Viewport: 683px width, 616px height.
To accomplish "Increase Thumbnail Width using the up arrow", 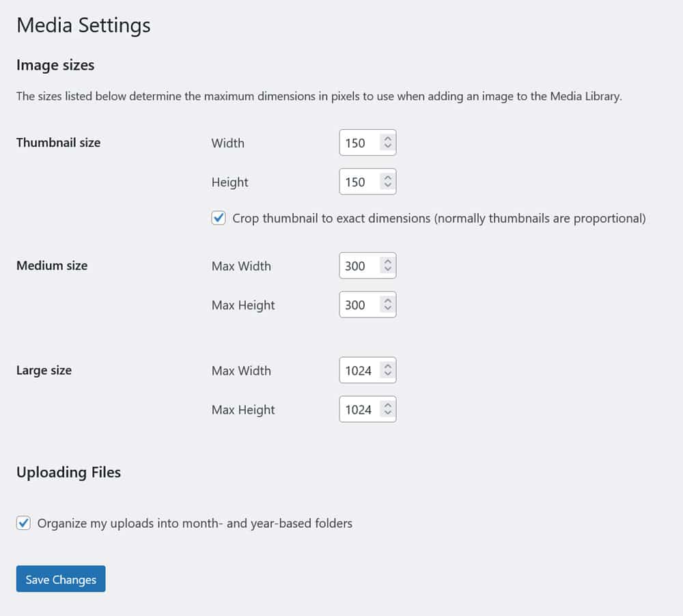I will (x=388, y=139).
